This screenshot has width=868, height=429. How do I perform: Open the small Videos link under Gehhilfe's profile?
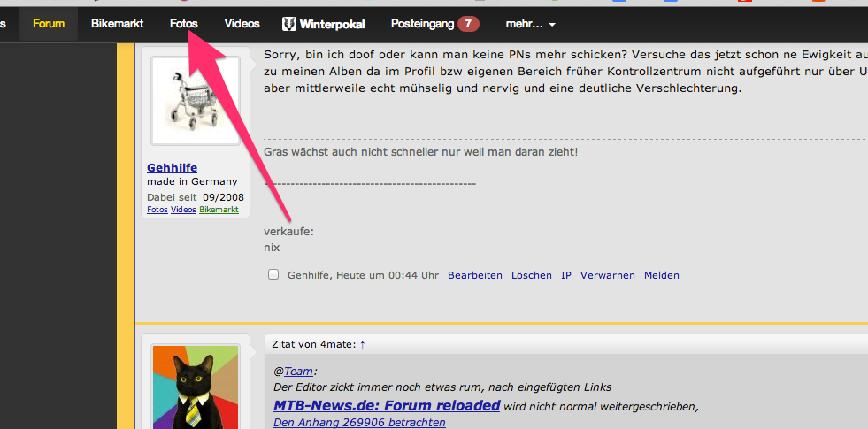point(183,210)
